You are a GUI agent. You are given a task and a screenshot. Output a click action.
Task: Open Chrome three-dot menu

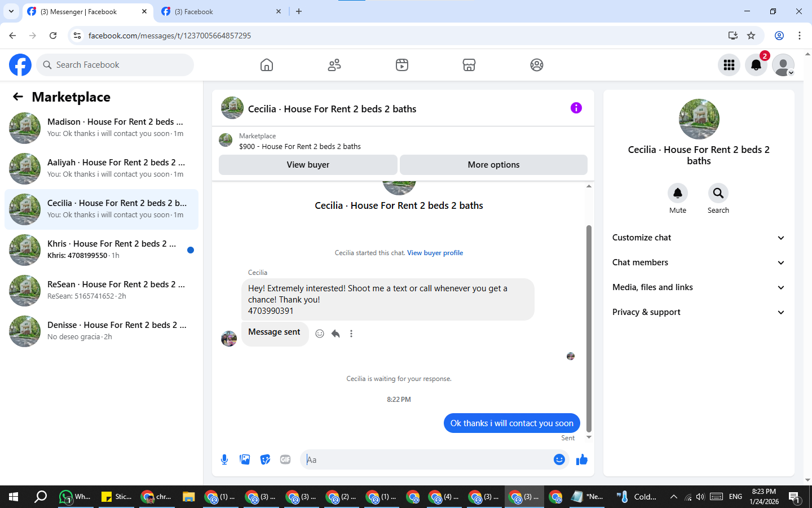tap(800, 36)
